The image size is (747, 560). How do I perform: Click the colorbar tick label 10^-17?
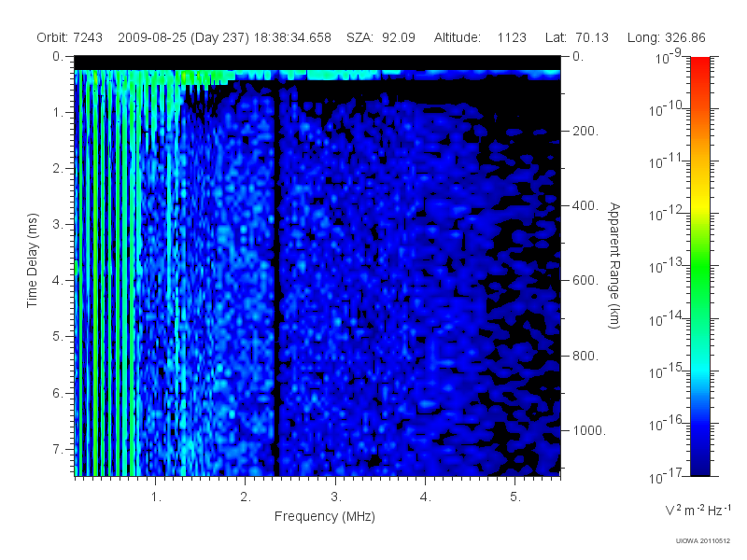click(667, 476)
